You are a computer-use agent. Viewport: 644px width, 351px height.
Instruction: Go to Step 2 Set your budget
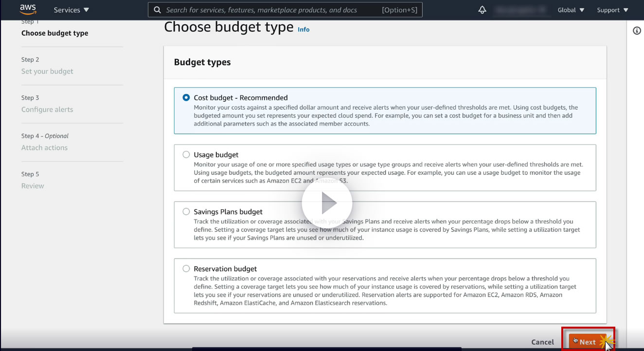tap(47, 71)
